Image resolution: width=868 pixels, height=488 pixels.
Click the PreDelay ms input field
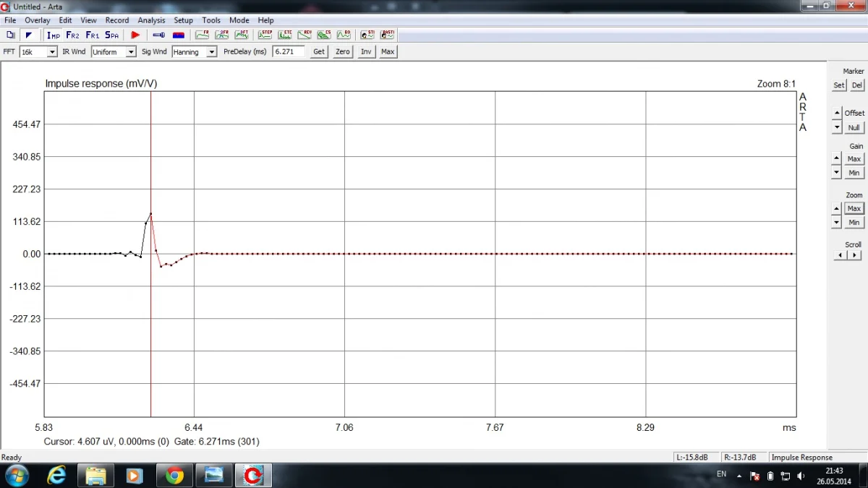[289, 52]
